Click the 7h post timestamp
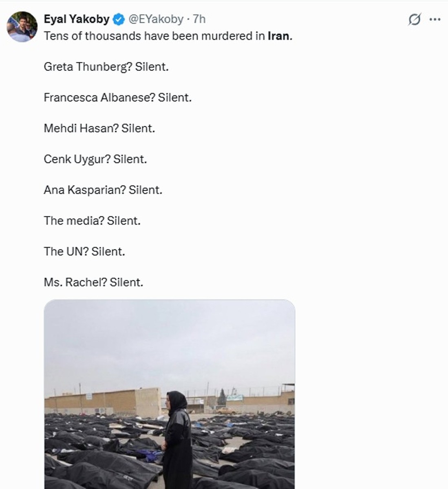This screenshot has width=448, height=489. (199, 19)
